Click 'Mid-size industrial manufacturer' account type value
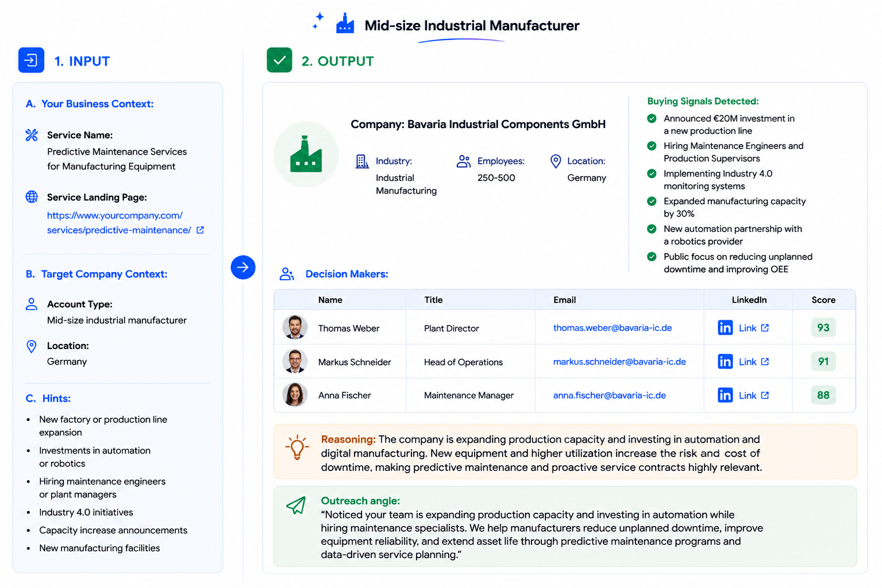Screen dimensions: 882x588 117,320
